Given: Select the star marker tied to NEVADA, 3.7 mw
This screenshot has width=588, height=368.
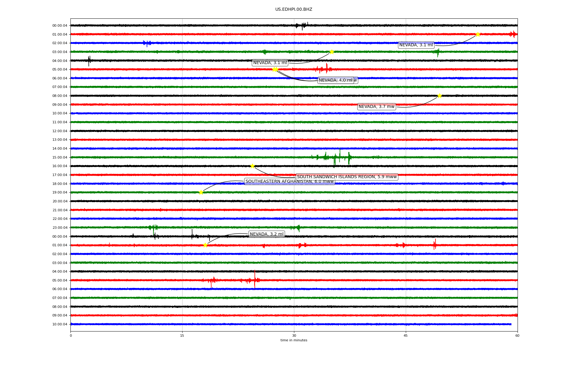Looking at the screenshot, I should 439,96.
